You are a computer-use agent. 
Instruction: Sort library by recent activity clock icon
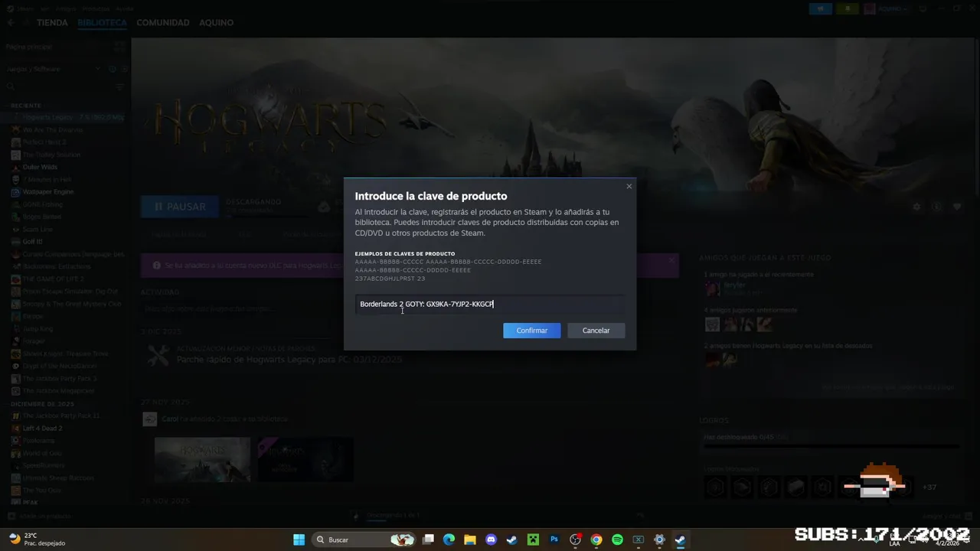(113, 69)
